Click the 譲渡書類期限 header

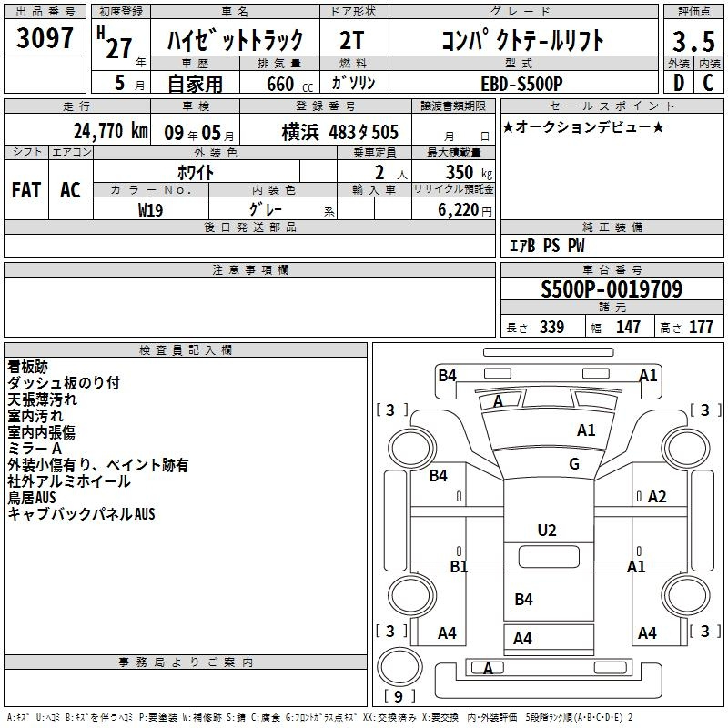453,106
